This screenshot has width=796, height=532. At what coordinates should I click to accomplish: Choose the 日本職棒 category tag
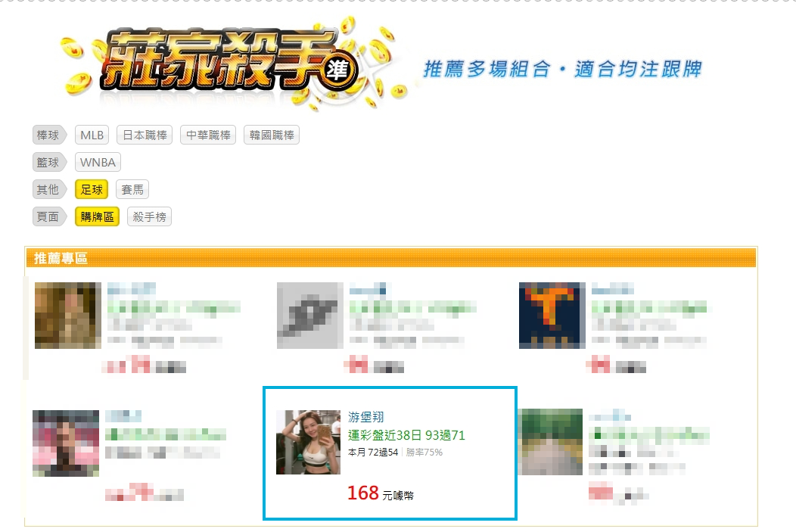point(145,135)
